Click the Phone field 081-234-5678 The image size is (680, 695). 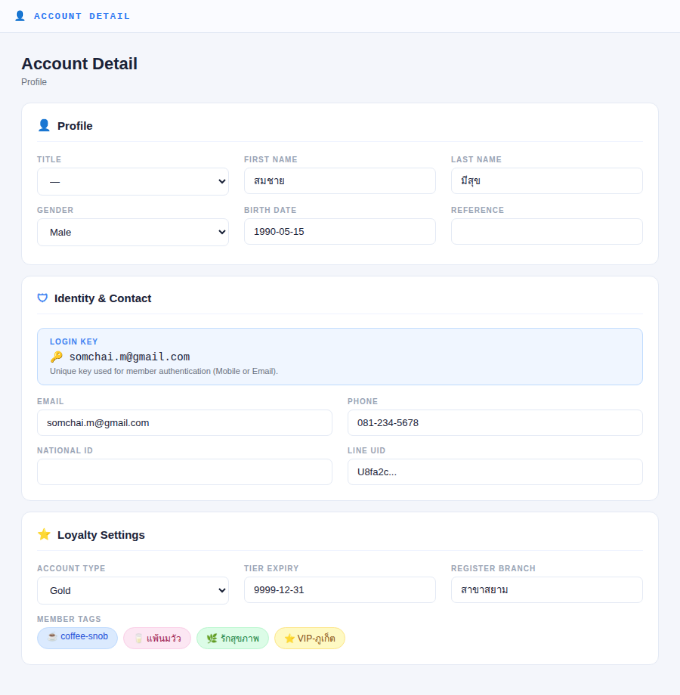495,422
